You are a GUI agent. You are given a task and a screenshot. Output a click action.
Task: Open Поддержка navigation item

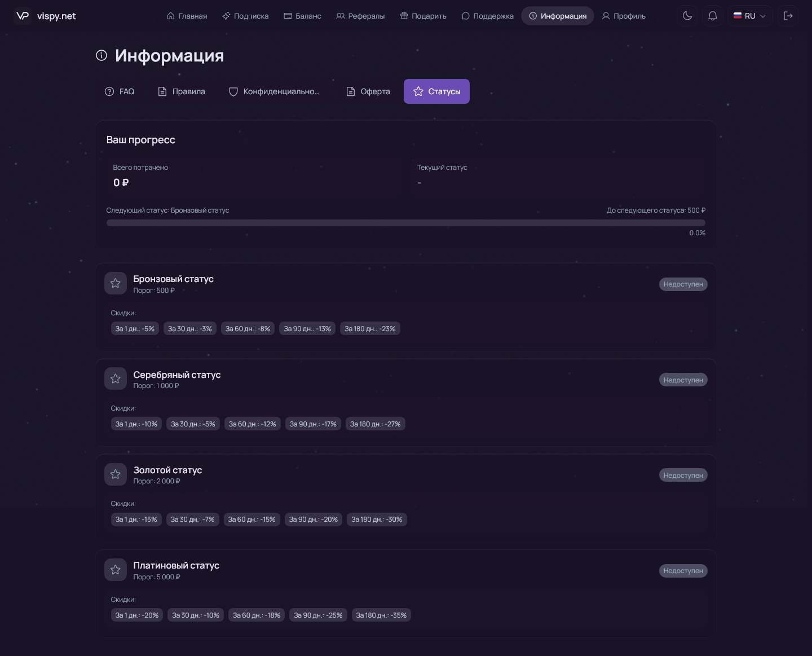(488, 16)
